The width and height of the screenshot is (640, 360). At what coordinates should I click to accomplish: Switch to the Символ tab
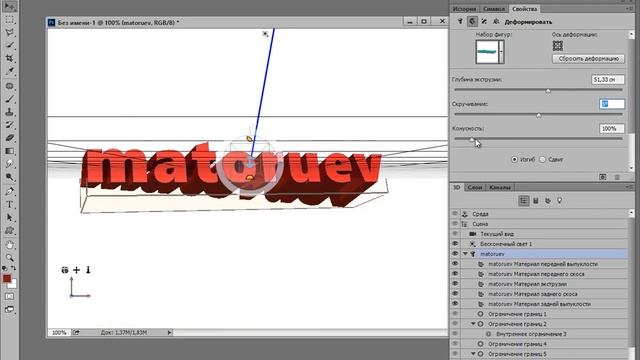[x=494, y=9]
